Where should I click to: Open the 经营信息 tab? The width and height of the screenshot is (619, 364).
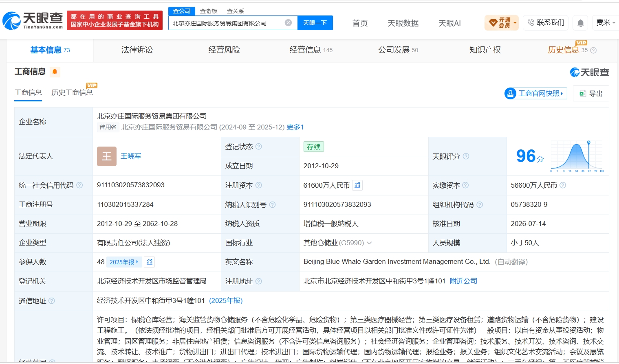[x=311, y=50]
